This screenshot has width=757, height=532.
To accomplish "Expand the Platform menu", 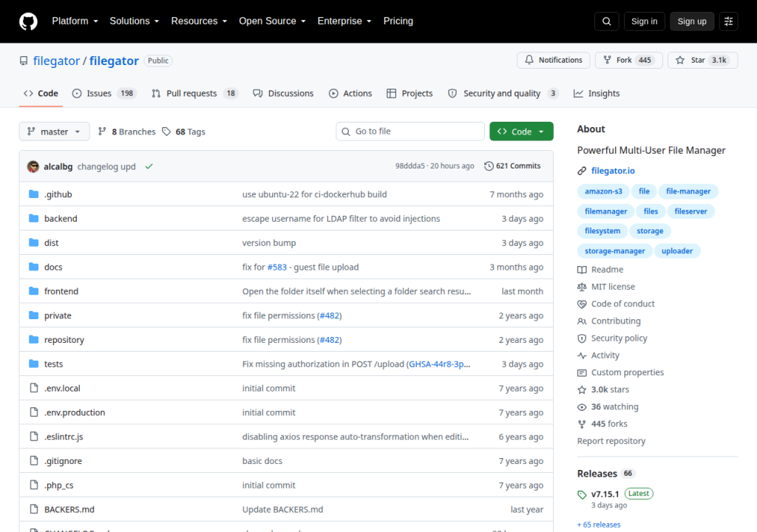I will pyautogui.click(x=75, y=21).
